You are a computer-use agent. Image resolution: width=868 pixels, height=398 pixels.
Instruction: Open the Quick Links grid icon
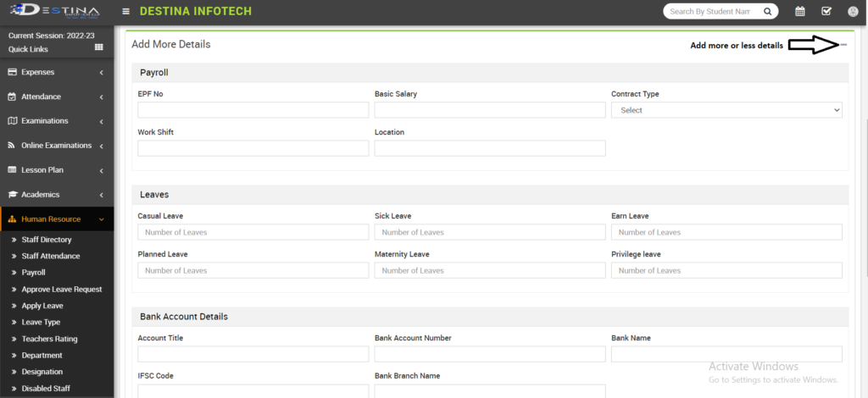point(98,48)
